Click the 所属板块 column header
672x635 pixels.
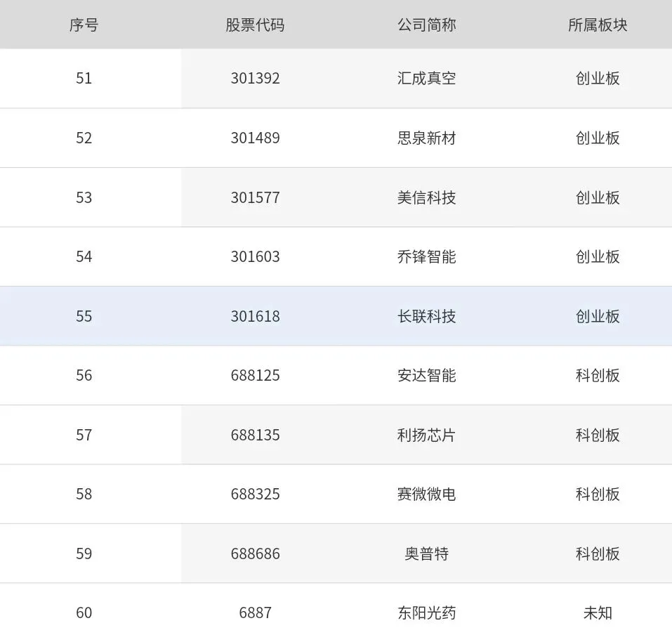[x=598, y=25]
